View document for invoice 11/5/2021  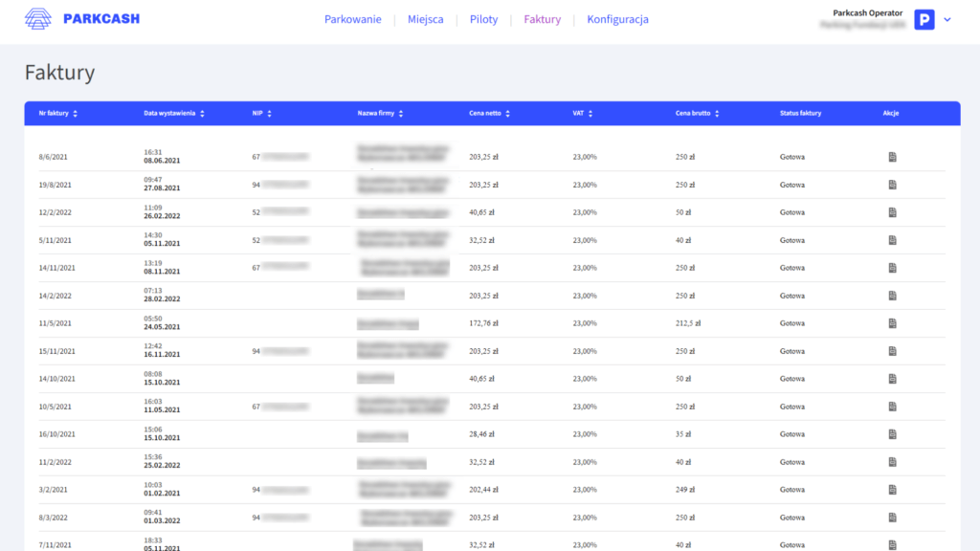click(x=892, y=323)
